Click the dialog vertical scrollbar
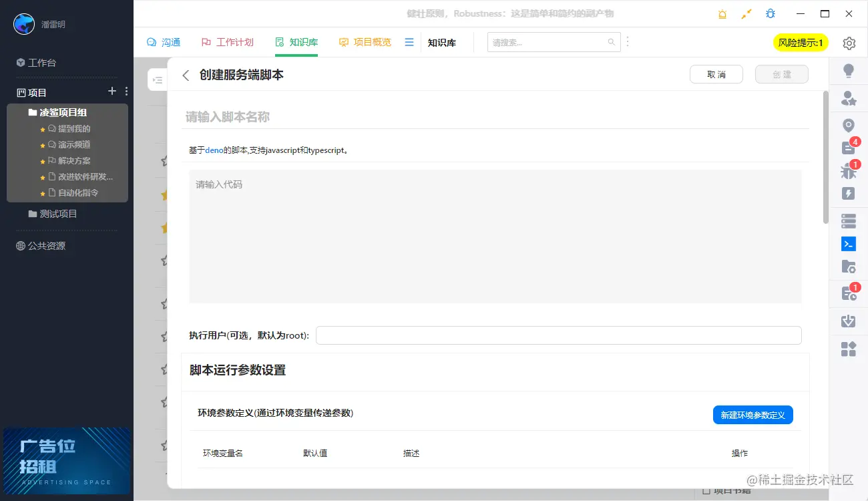Viewport: 868px width, 501px height. click(825, 157)
